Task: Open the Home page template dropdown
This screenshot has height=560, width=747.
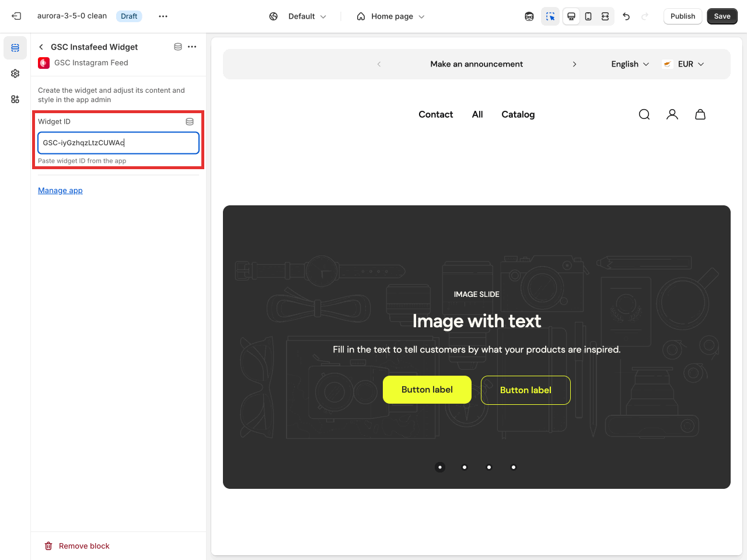Action: pyautogui.click(x=390, y=16)
